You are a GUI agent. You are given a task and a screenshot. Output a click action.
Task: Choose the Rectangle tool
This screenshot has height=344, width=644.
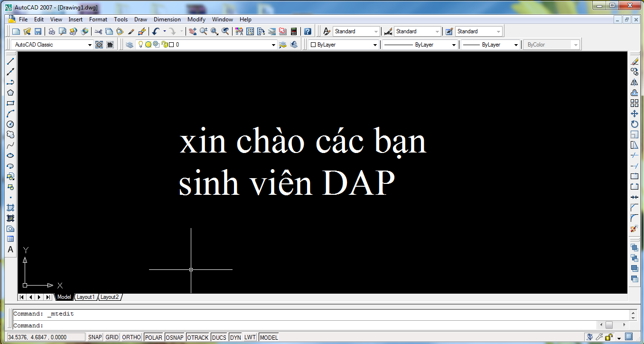coord(10,103)
